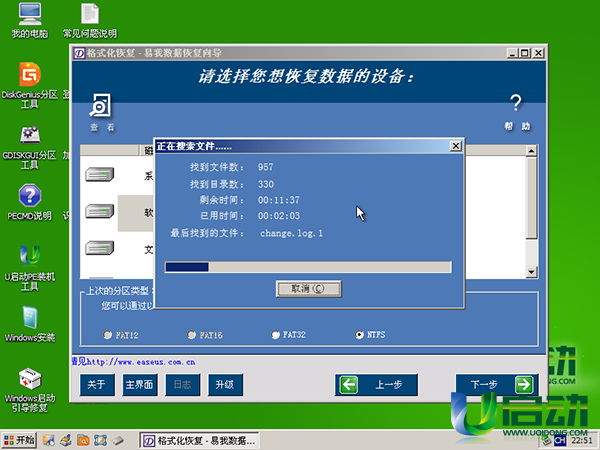Click the 升级 button
This screenshot has width=600, height=450.
tap(225, 385)
